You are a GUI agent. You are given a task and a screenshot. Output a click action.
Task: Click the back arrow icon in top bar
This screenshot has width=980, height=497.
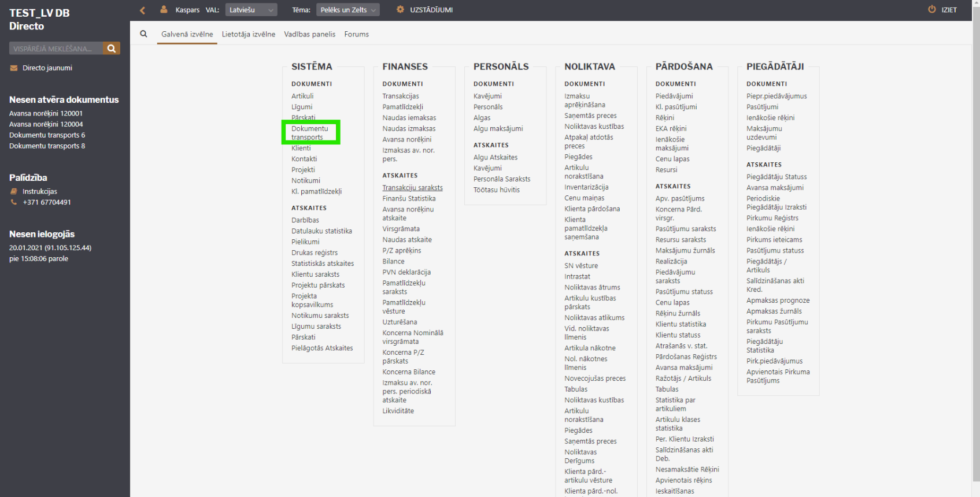(x=142, y=10)
